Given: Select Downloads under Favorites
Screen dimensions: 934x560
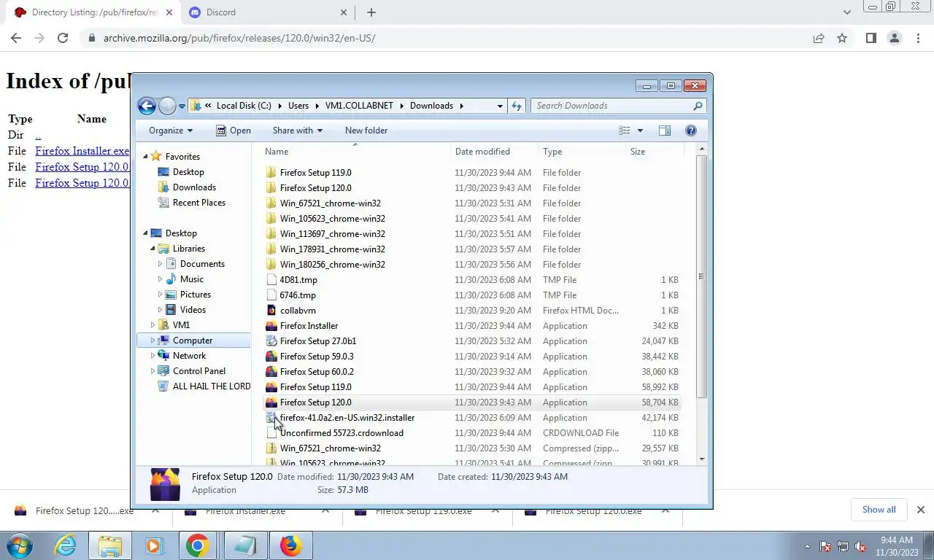Looking at the screenshot, I should (x=194, y=187).
